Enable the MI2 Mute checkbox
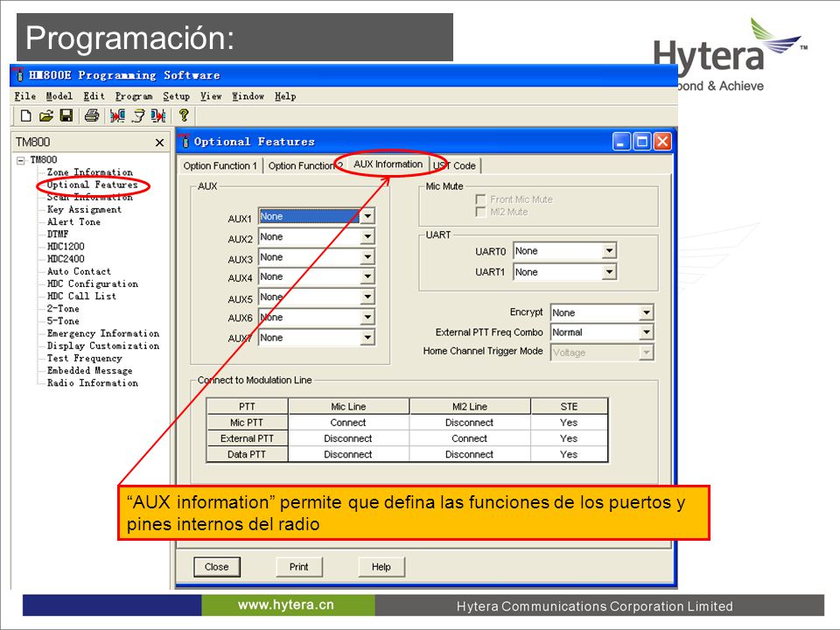840x630 pixels. tap(480, 212)
